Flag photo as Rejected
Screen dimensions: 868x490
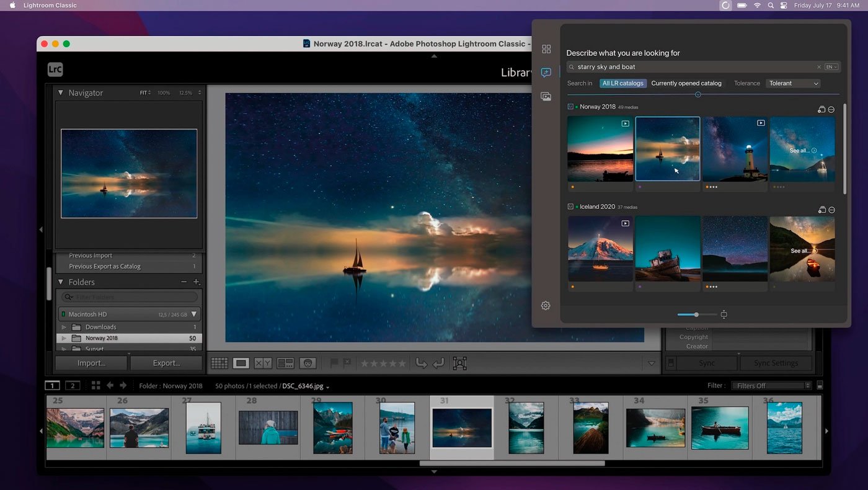tap(347, 363)
